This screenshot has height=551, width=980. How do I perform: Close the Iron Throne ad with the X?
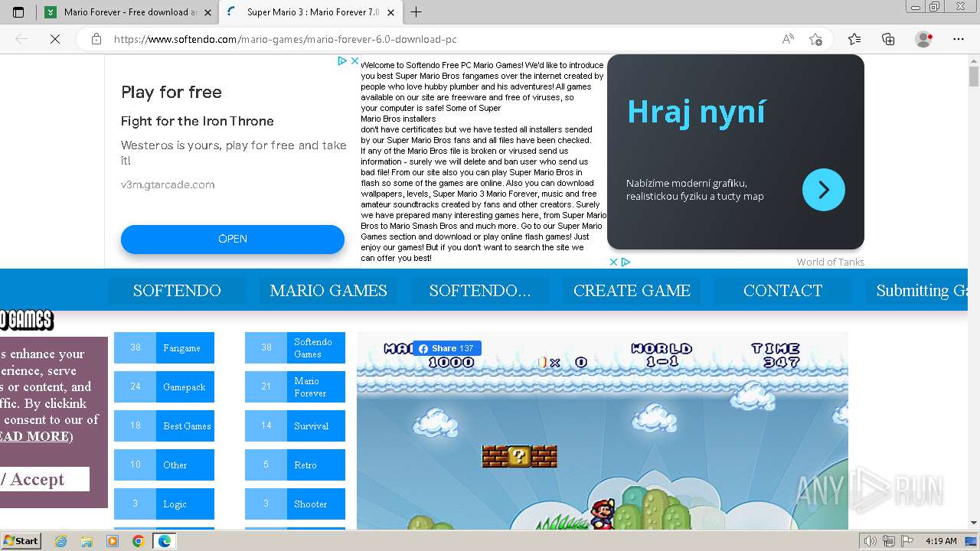tap(354, 60)
